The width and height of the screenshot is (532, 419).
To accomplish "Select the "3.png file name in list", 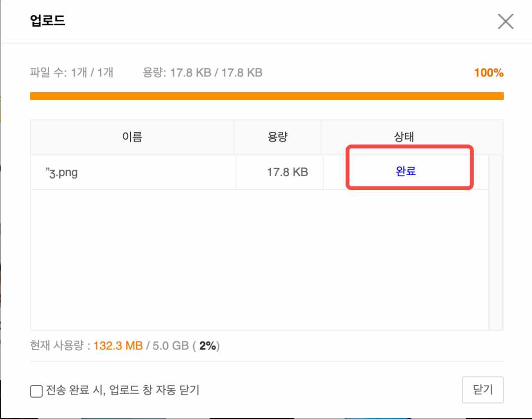I will 62,172.
